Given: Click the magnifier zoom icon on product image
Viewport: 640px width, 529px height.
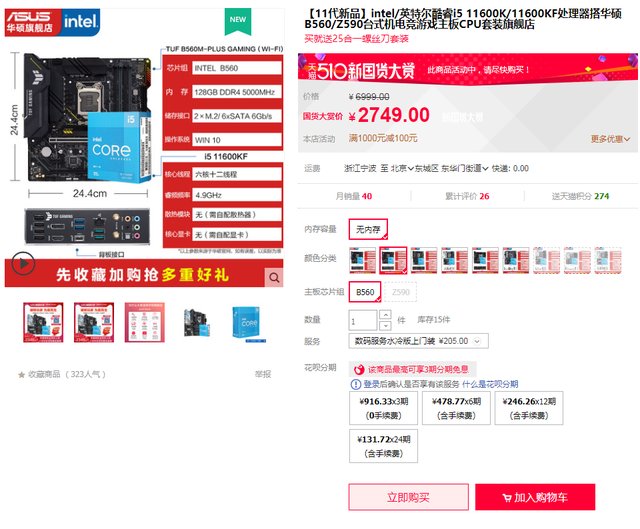Looking at the screenshot, I should pyautogui.click(x=274, y=278).
